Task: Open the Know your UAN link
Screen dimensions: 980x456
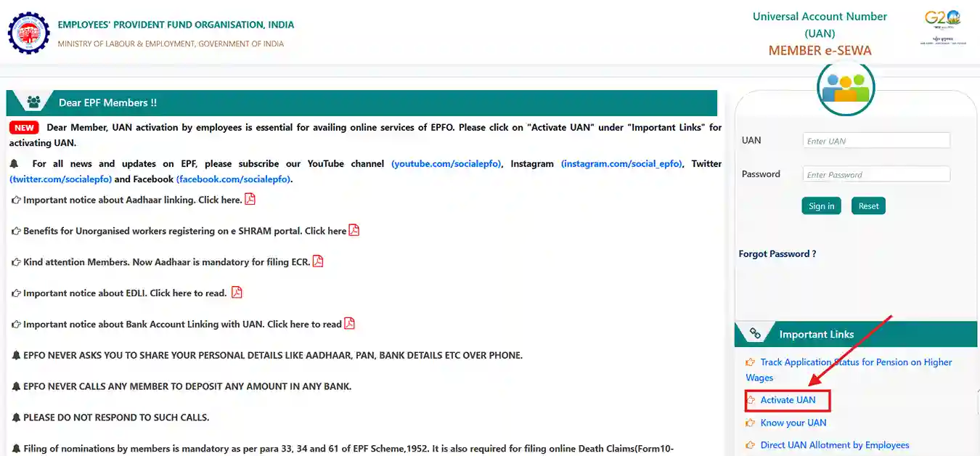Action: (793, 423)
